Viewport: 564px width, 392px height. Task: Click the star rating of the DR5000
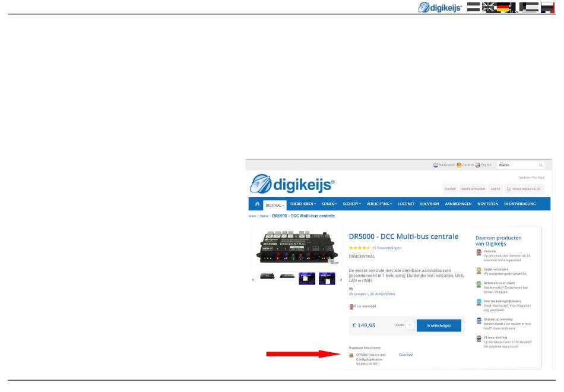pyautogui.click(x=359, y=248)
